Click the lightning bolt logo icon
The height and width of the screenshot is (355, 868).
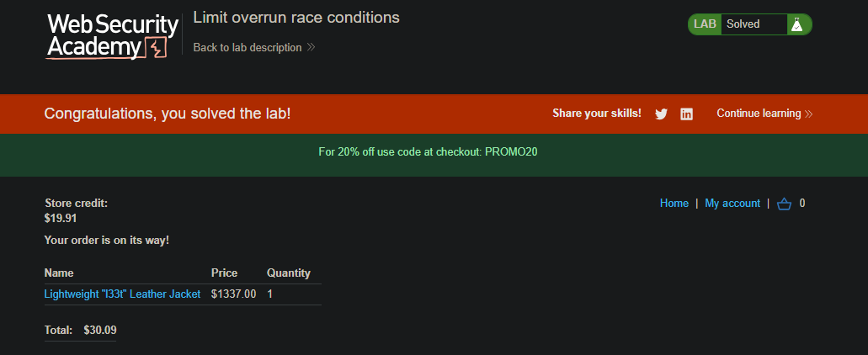click(156, 48)
